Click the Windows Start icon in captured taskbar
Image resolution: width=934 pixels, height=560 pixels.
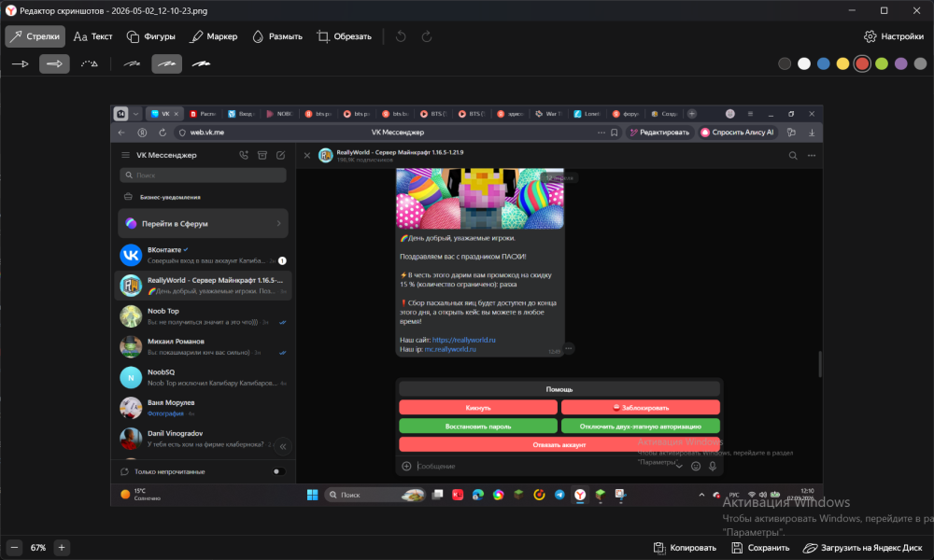pos(312,495)
